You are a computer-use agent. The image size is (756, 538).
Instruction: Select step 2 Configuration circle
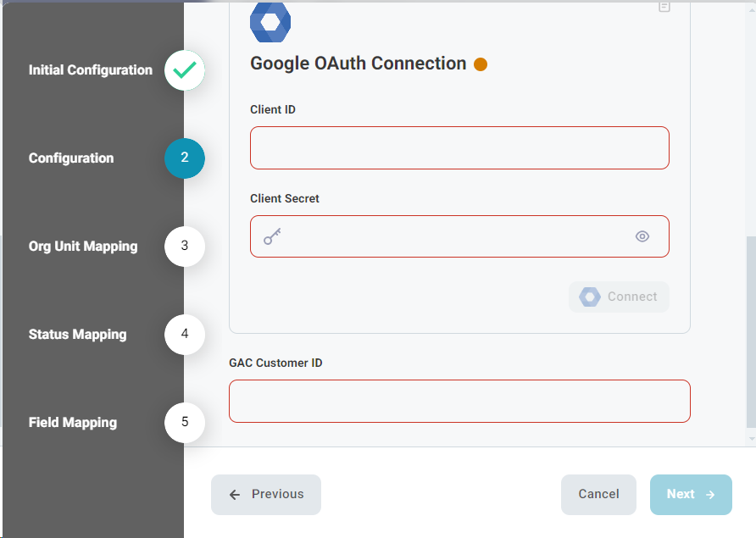185,158
